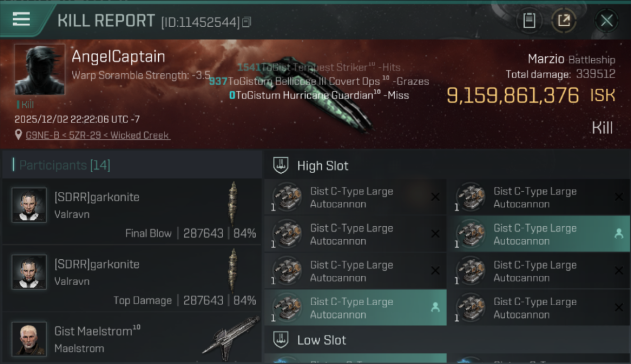Screen dimensions: 631x364
Task: Copy the kill report ID icon
Action: (x=247, y=22)
